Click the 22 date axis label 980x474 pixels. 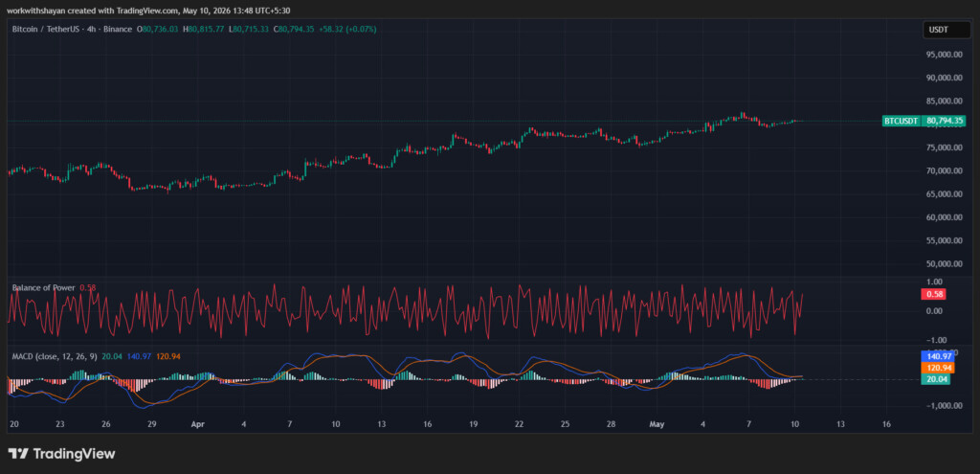(x=520, y=424)
